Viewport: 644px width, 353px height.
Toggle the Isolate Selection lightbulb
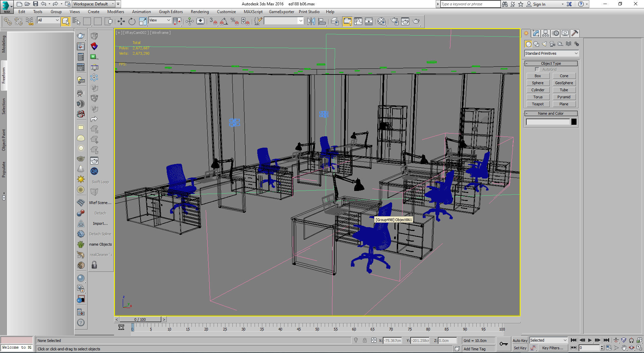tap(356, 340)
